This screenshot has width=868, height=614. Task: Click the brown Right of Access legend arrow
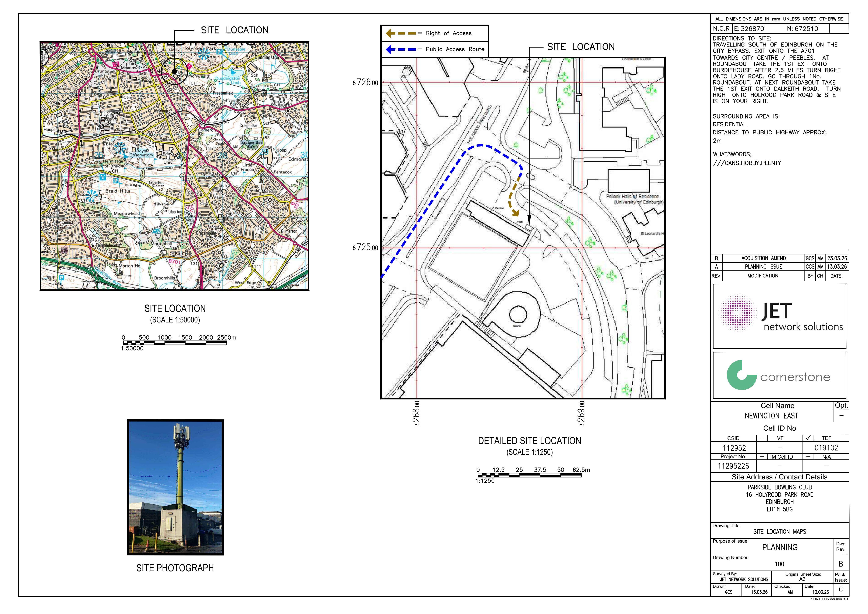tap(400, 33)
